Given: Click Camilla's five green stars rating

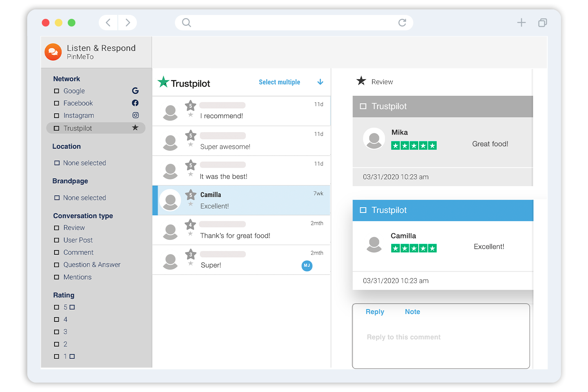Looking at the screenshot, I should tap(414, 248).
